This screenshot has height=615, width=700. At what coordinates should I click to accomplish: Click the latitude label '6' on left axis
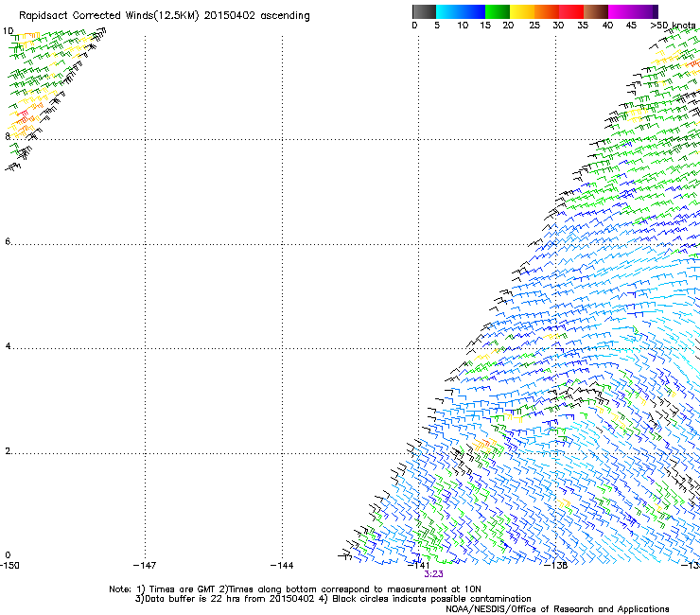pos(8,241)
